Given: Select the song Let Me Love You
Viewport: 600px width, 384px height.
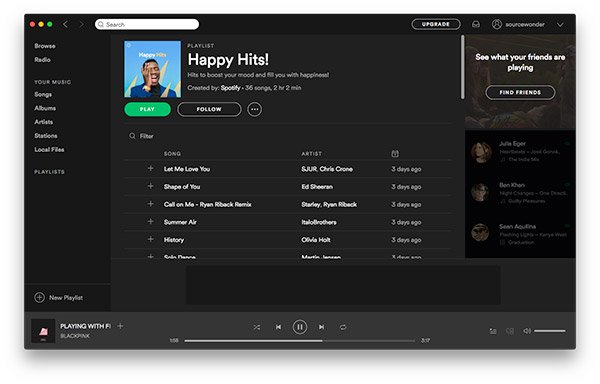Looking at the screenshot, I should [187, 169].
